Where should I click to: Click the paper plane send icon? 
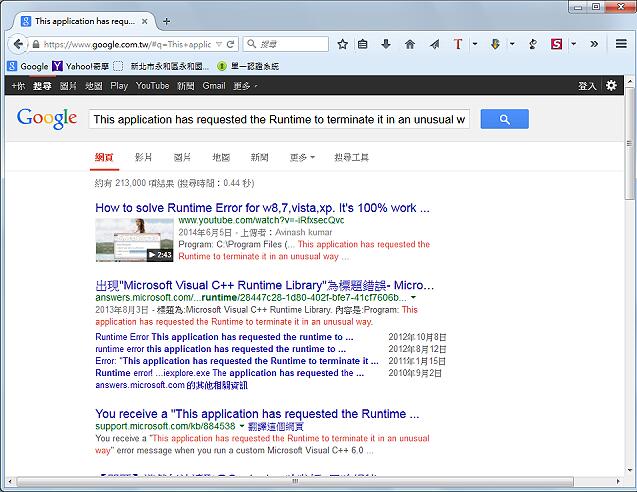[x=435, y=44]
